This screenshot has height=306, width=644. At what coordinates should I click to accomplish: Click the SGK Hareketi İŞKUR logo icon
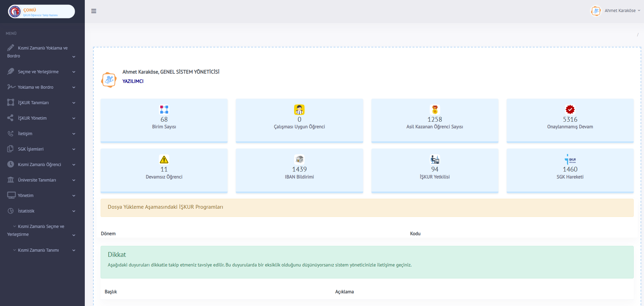(x=570, y=159)
